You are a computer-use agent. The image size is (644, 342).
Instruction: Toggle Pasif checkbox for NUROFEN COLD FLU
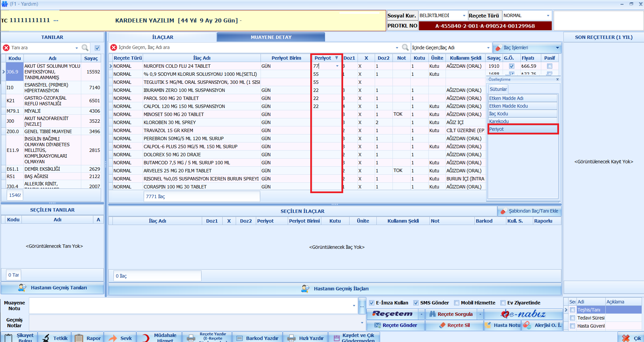tap(550, 66)
